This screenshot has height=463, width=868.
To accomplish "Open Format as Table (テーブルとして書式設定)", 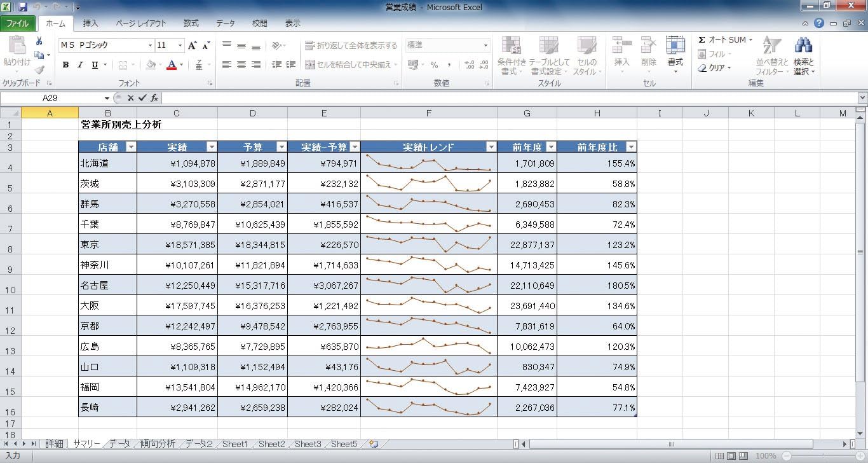I will pos(550,55).
